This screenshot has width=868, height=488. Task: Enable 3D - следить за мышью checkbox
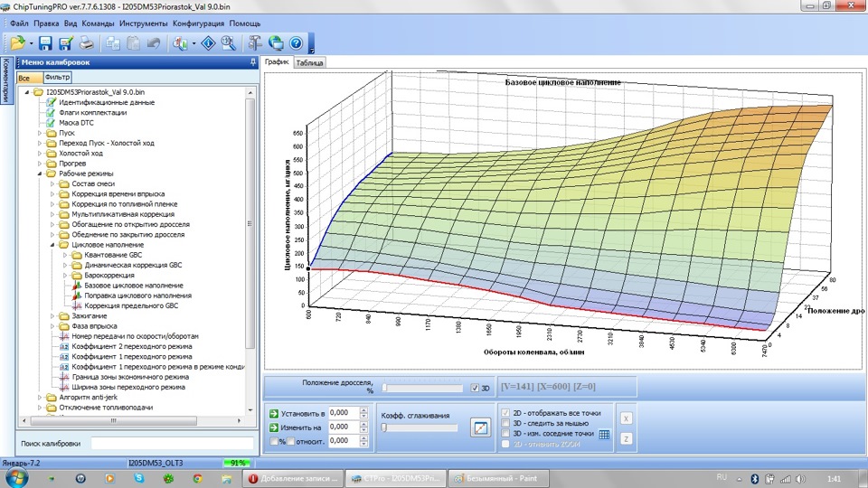(506, 423)
